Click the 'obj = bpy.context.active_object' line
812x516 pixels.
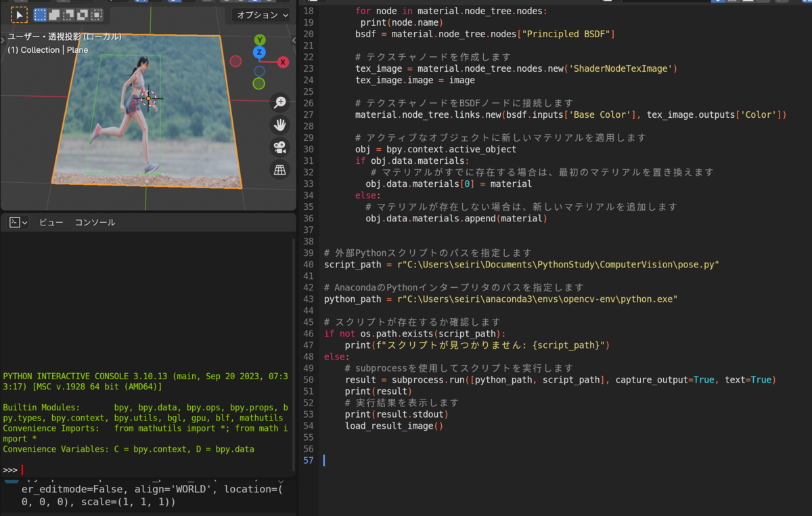(435, 149)
